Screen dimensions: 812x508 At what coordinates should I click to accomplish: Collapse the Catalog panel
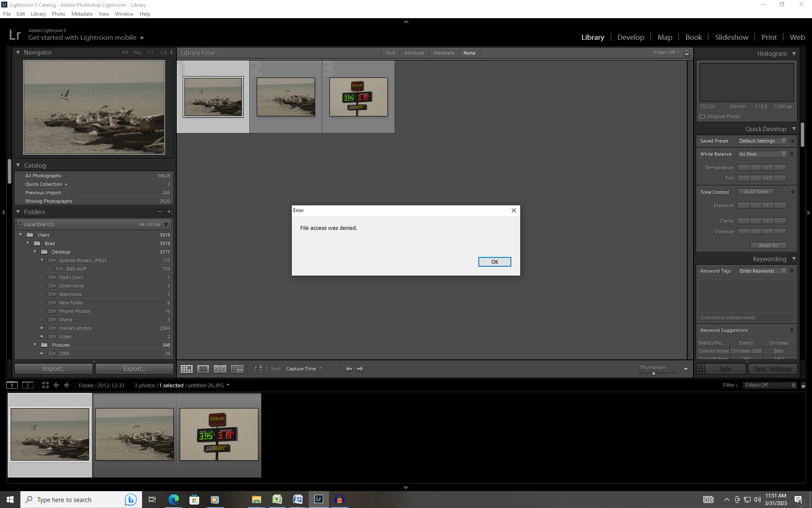18,166
